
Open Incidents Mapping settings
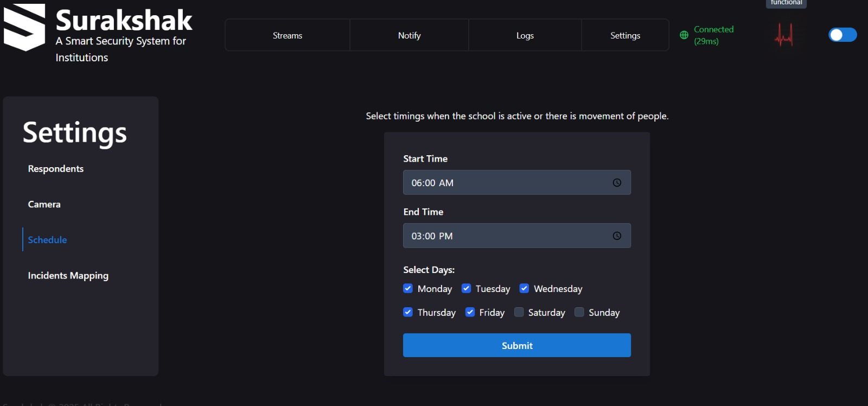(68, 276)
